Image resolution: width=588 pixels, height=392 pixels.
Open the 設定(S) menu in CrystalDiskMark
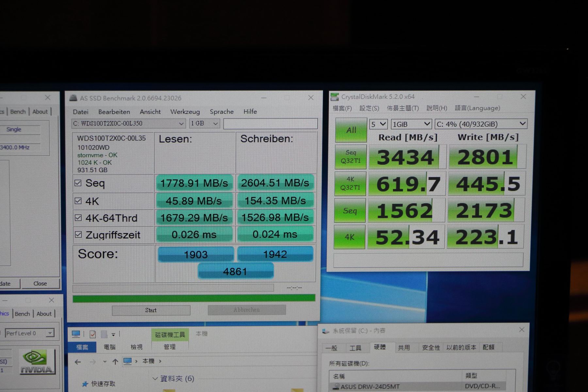(369, 108)
